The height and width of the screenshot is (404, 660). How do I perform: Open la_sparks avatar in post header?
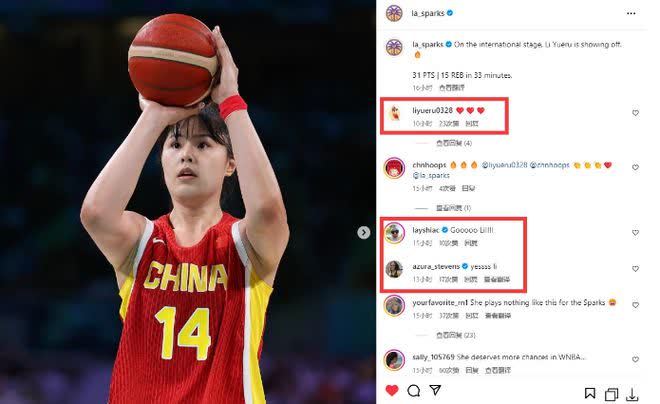[394, 13]
